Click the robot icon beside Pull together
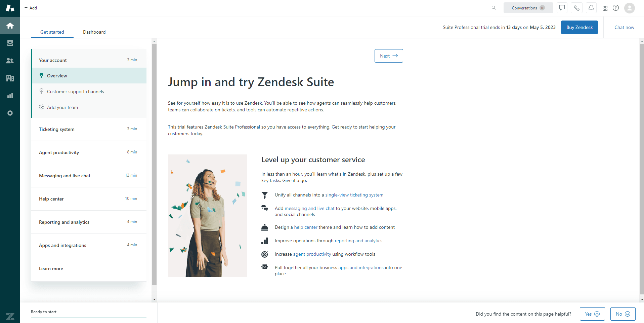 point(265,267)
